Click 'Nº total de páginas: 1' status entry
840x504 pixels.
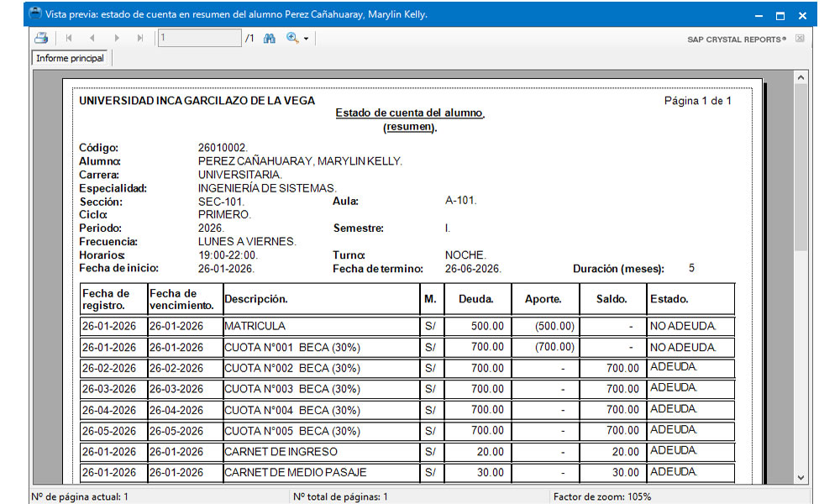(x=340, y=497)
